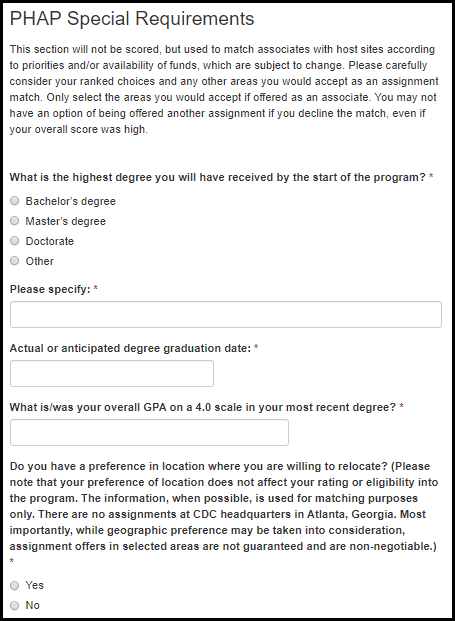The height and width of the screenshot is (621, 455).
Task: Click the asterisk above the Yes option
Action: point(12,561)
